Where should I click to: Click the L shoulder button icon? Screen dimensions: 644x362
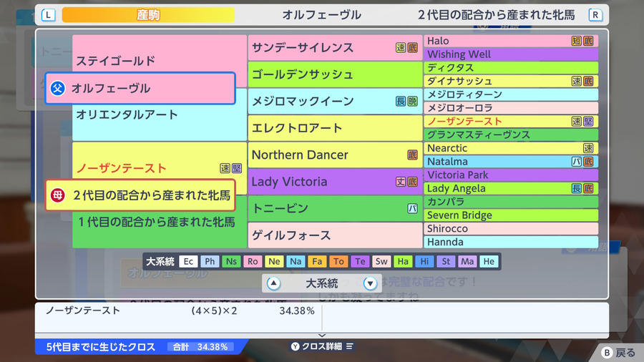pyautogui.click(x=48, y=15)
